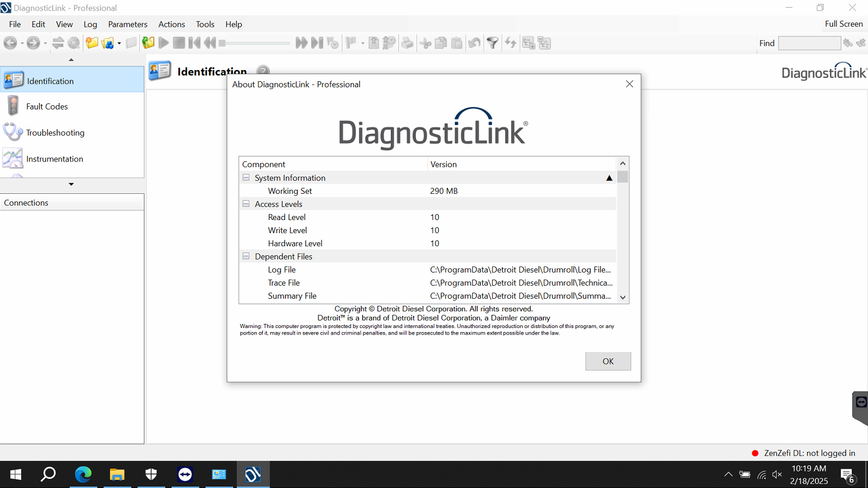Click the help question mark beside Identification
Image resolution: width=868 pixels, height=488 pixels.
tap(263, 71)
